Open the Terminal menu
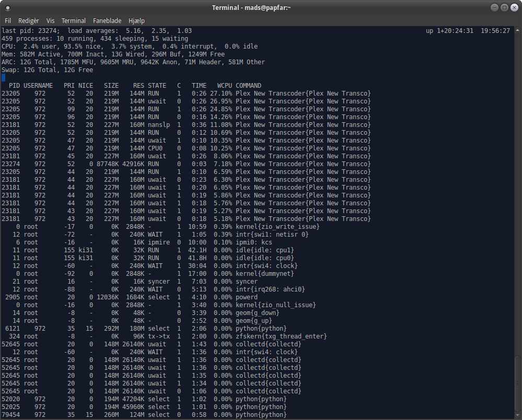This screenshot has height=420, width=522. [74, 20]
